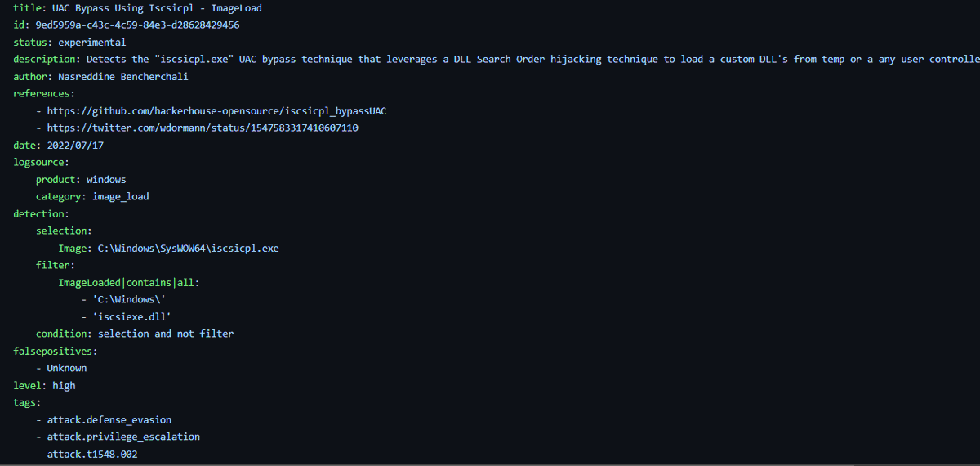The height and width of the screenshot is (466, 980).
Task: Click the attack.defense_evasion tag
Action: [x=109, y=419]
